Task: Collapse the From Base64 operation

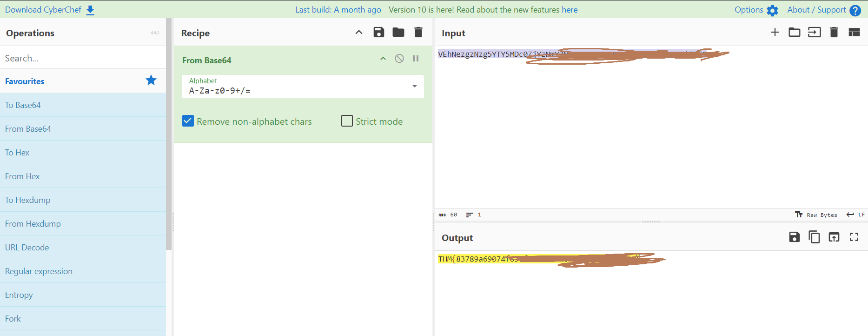Action: point(383,59)
